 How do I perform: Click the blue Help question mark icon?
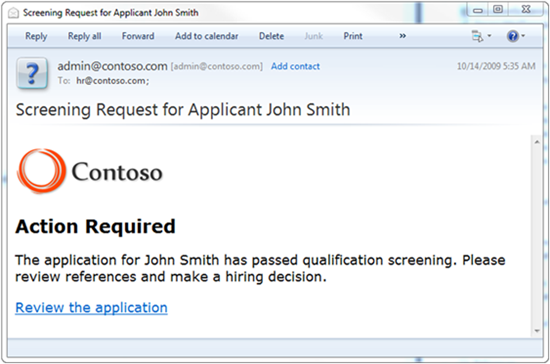tap(513, 36)
